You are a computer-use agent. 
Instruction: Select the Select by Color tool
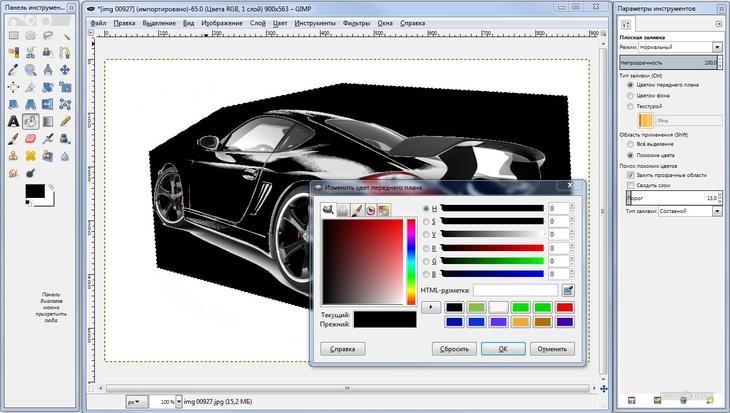point(14,53)
